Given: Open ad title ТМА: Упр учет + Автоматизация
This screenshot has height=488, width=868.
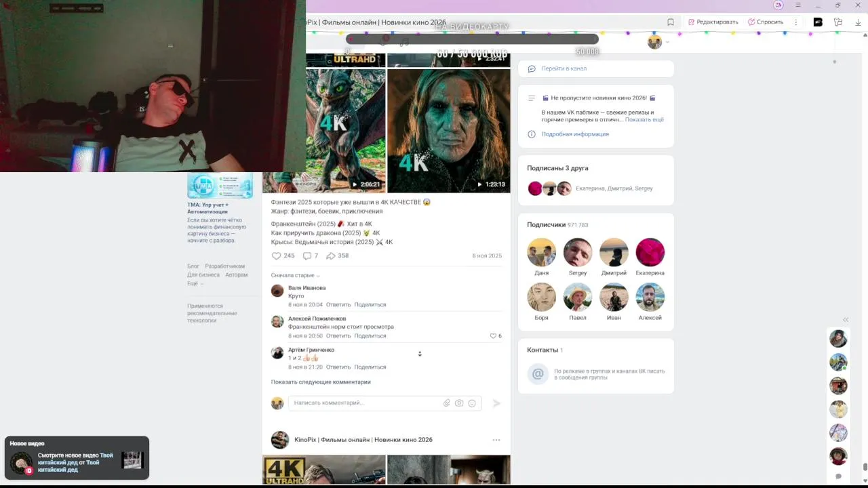Looking at the screenshot, I should coord(208,208).
